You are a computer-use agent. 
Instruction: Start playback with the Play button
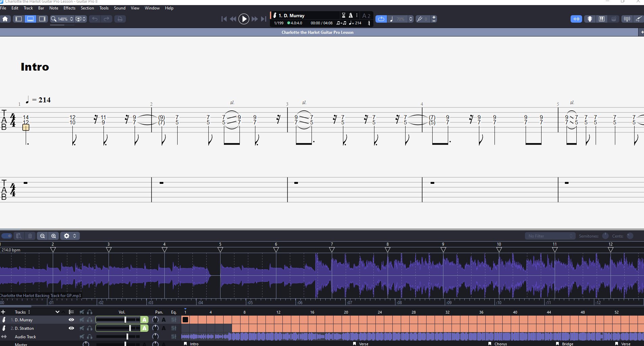click(244, 19)
